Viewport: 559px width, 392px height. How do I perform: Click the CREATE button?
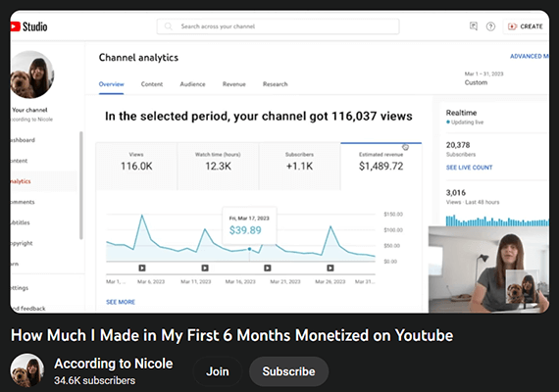pyautogui.click(x=526, y=26)
